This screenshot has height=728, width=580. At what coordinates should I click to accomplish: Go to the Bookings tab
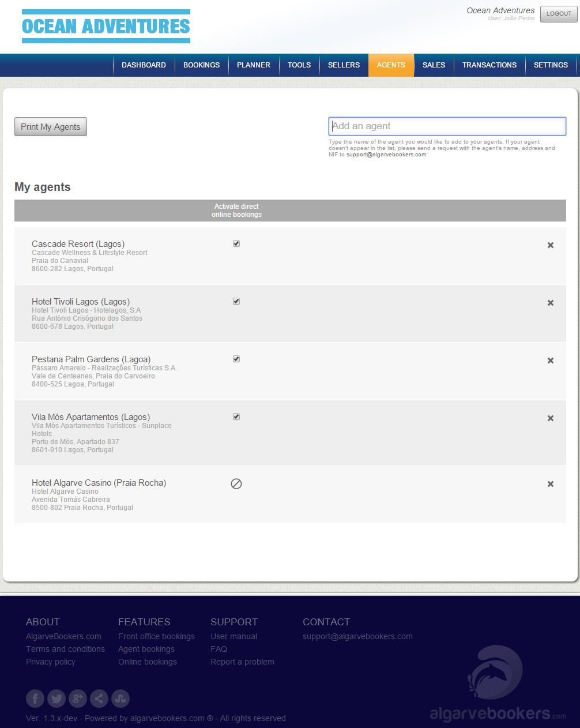202,65
